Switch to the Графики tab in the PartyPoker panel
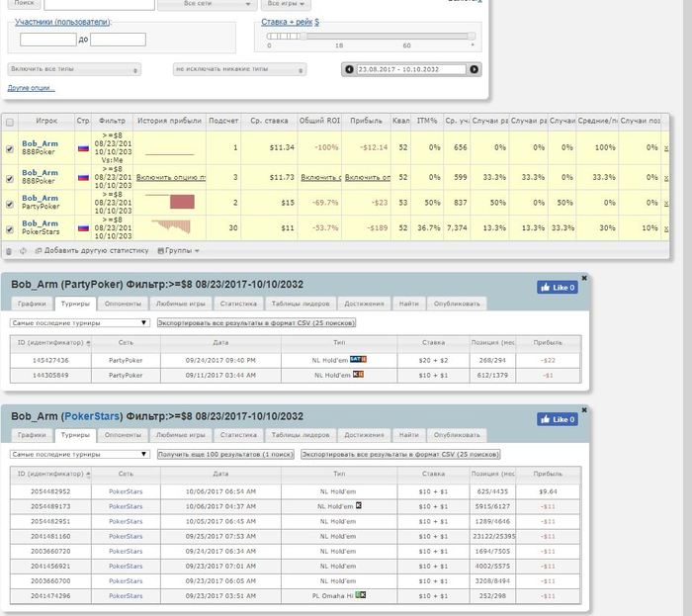 click(32, 304)
